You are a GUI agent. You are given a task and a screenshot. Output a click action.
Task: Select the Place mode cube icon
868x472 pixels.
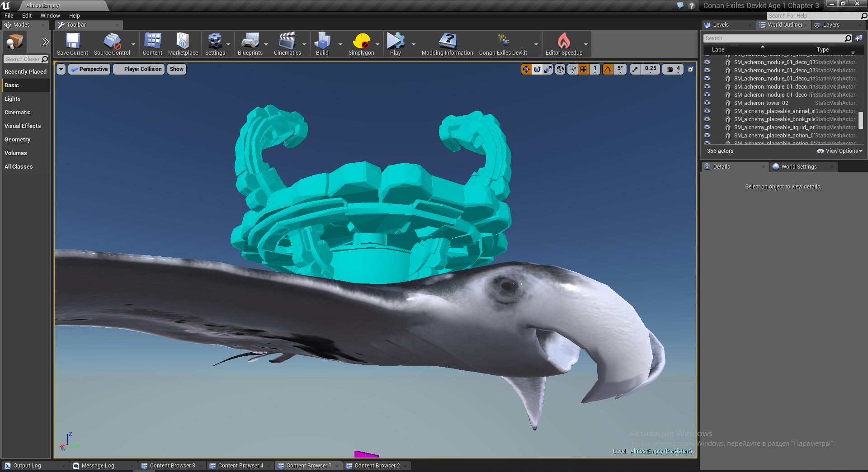[14, 42]
